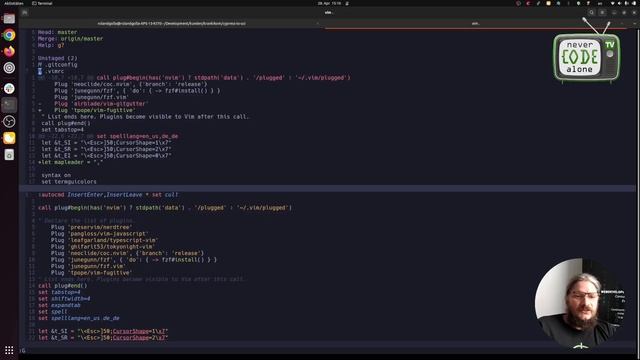Open OBS Studio from the dock
Screen dimensions: 640x360
(9, 121)
